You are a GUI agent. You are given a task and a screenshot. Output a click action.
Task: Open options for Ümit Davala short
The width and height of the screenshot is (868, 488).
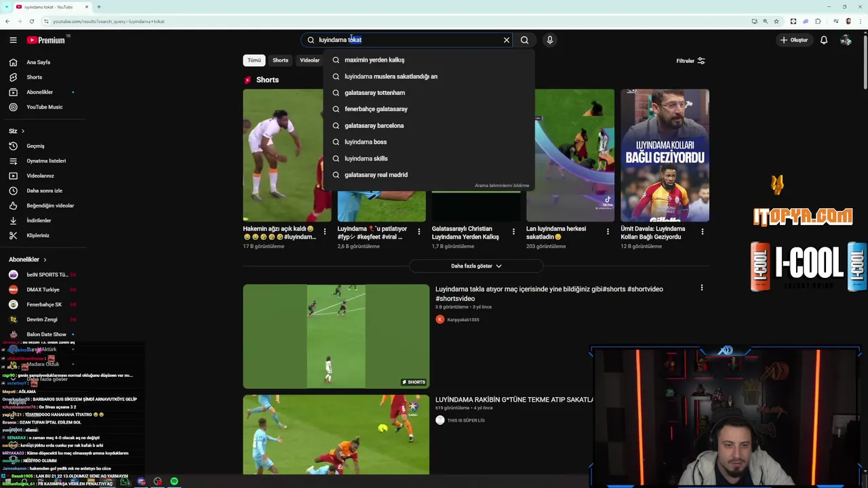703,232
